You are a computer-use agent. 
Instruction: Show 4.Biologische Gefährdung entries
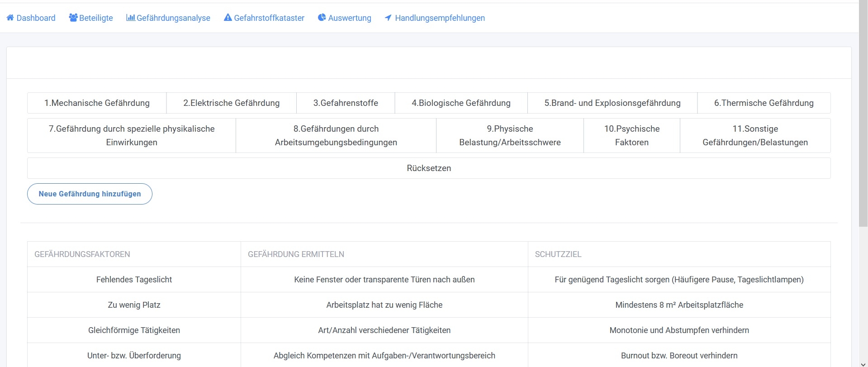(x=461, y=103)
